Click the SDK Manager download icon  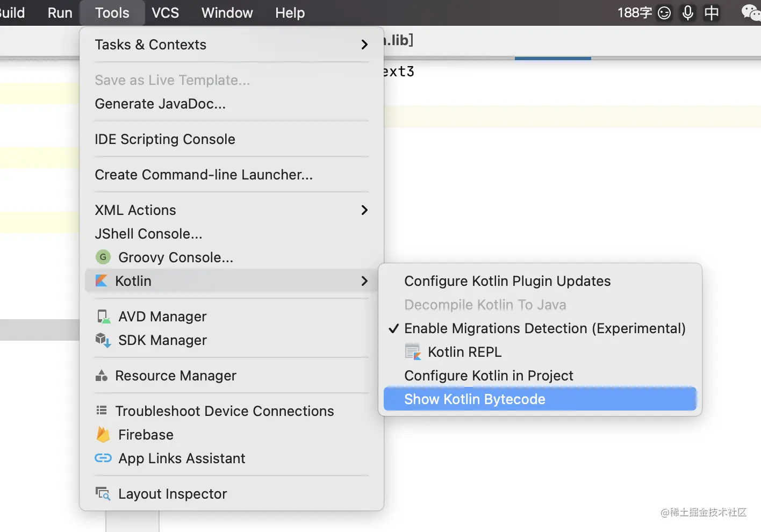click(103, 340)
